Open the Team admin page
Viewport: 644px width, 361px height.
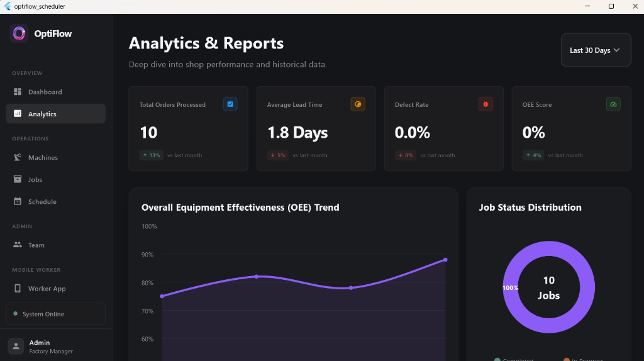[55, 245]
